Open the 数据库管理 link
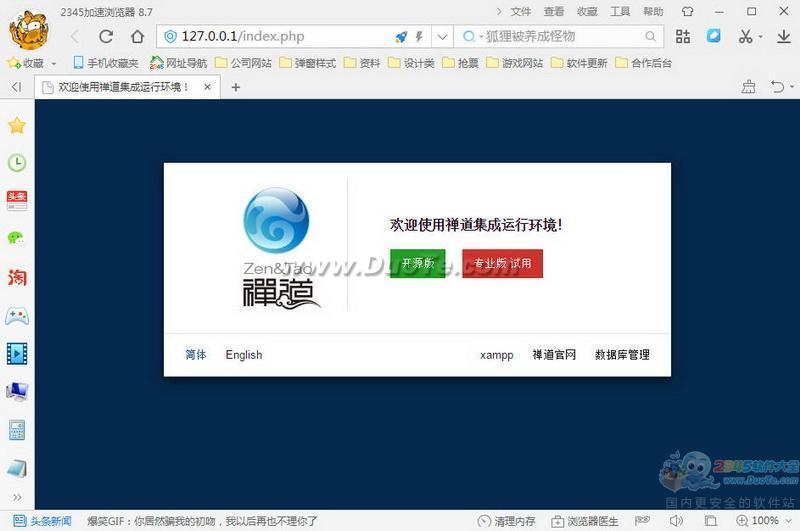Screen dimensions: 800x531 pos(622,355)
